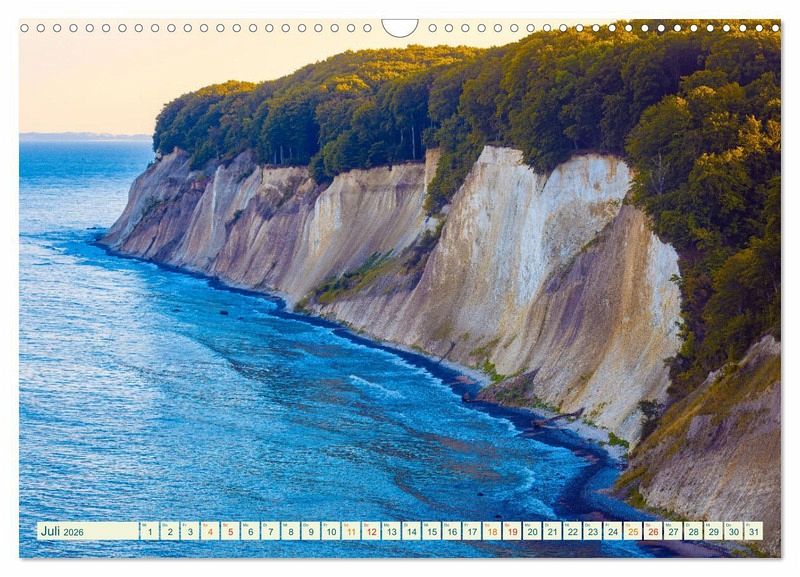Select day 2 in the calendar strip

(169, 531)
